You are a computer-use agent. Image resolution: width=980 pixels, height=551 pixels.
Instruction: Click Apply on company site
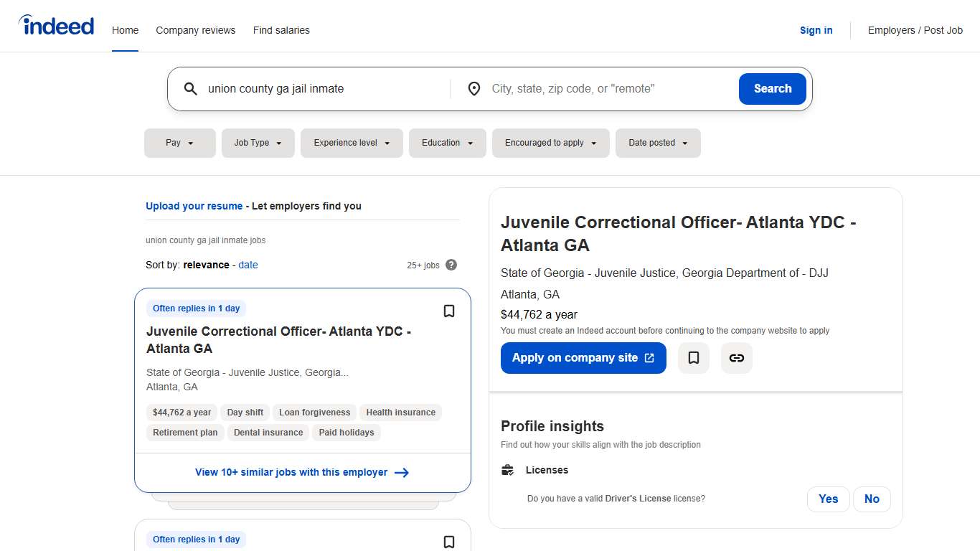tap(583, 357)
